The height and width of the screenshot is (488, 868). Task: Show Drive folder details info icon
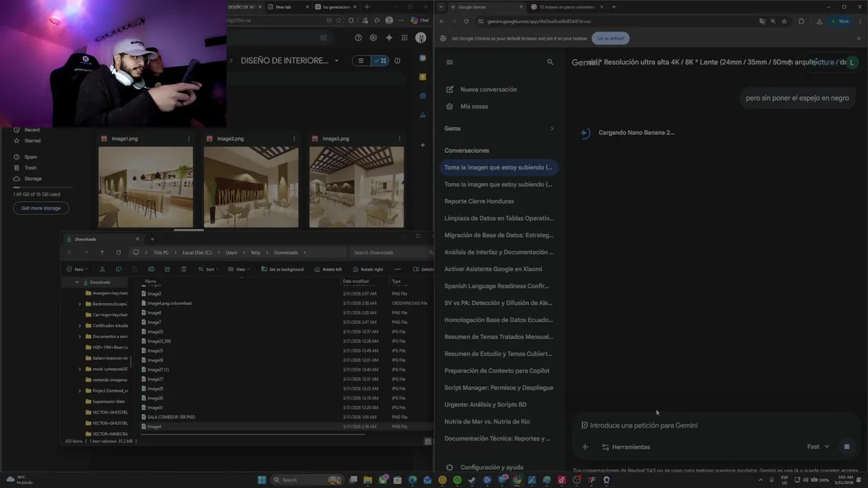[397, 60]
